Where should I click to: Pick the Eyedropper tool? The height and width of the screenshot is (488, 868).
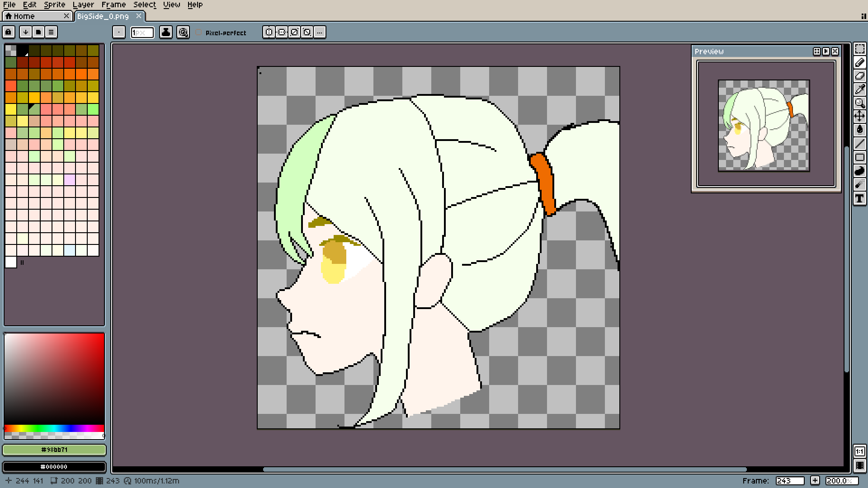[859, 89]
